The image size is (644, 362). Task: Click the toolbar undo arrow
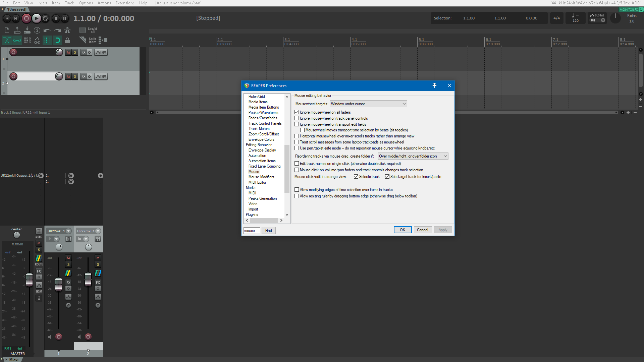(47, 31)
